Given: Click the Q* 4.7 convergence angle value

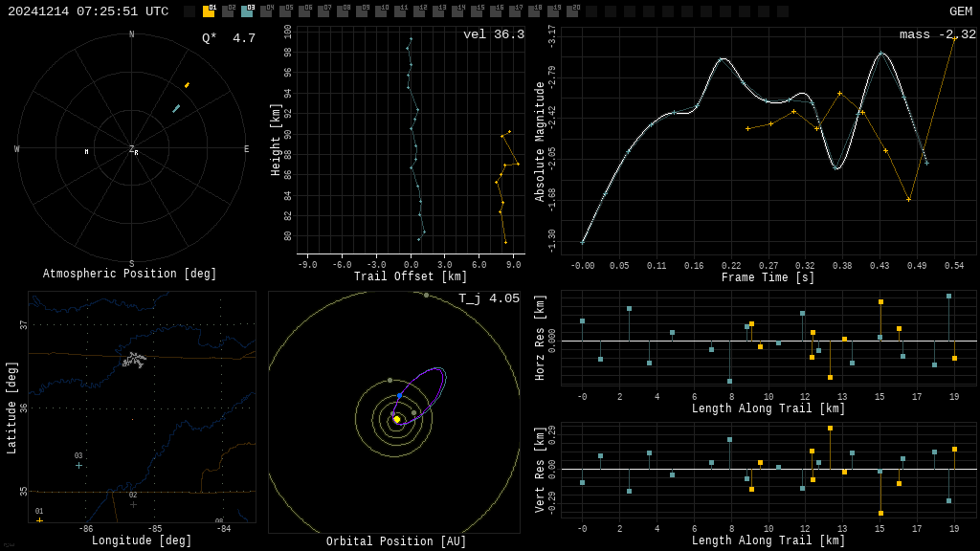Looking at the screenshot, I should (x=228, y=38).
